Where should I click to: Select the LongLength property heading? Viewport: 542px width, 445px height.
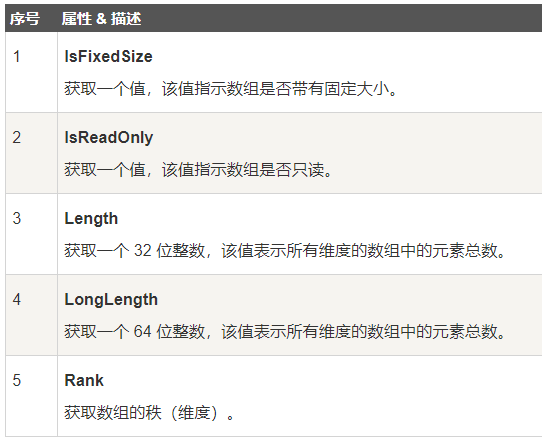click(111, 300)
